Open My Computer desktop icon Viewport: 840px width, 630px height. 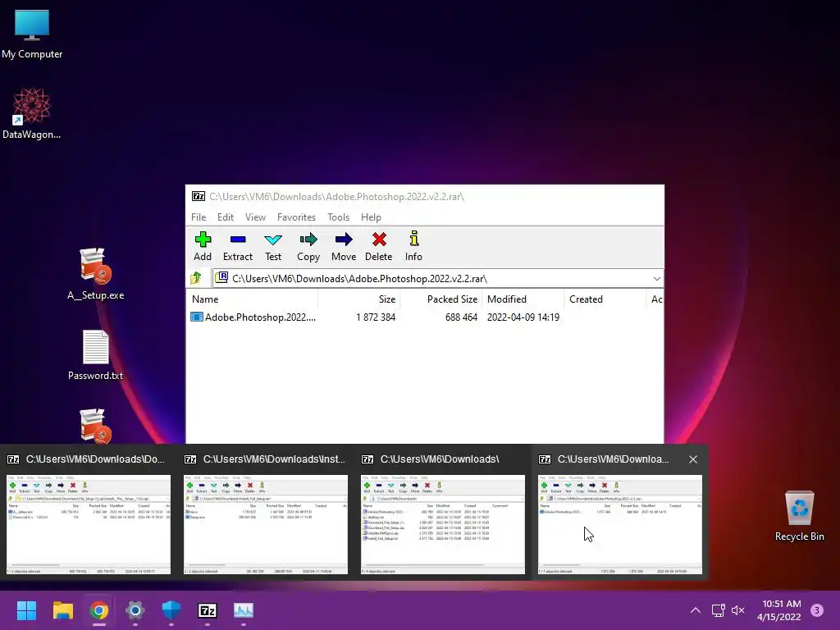[32, 34]
